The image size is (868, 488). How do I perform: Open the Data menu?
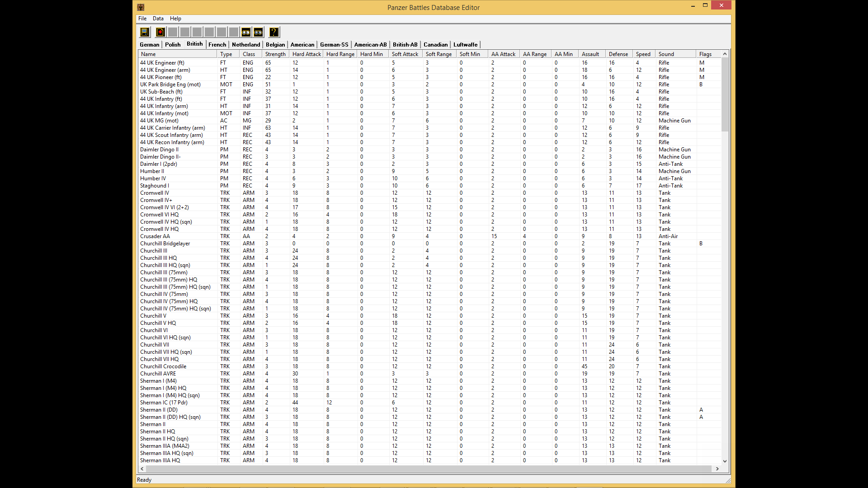[x=158, y=19]
